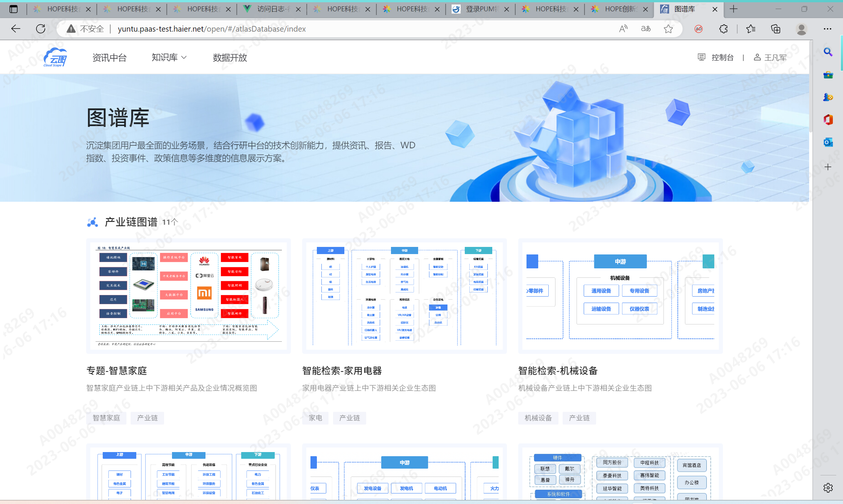This screenshot has height=504, width=843.
Task: Click the browser profile avatar
Action: pyautogui.click(x=801, y=29)
